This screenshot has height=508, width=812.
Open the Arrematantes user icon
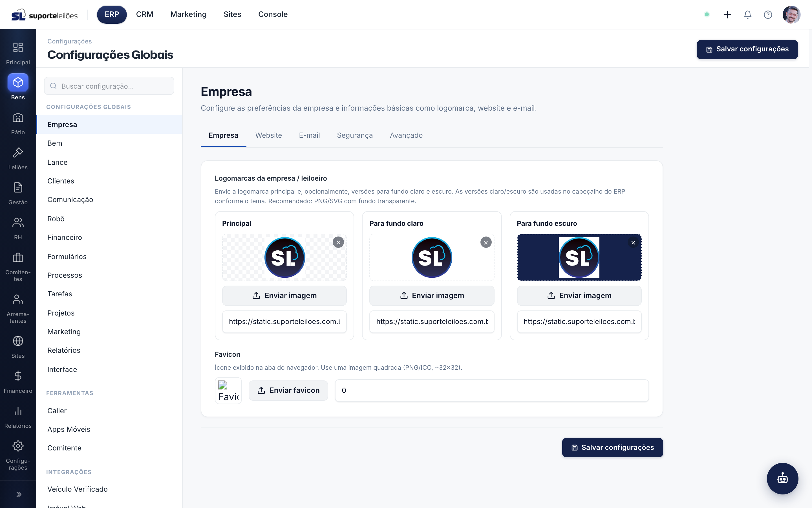coord(18,299)
